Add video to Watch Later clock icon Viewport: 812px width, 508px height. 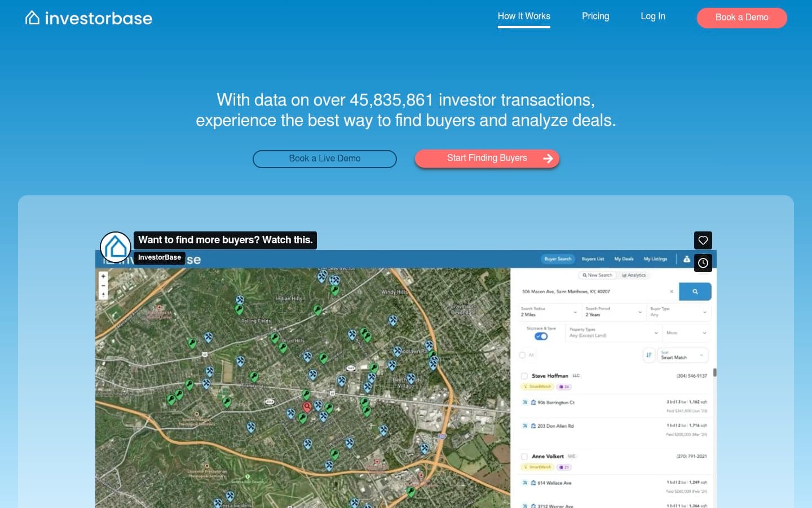coord(703,263)
